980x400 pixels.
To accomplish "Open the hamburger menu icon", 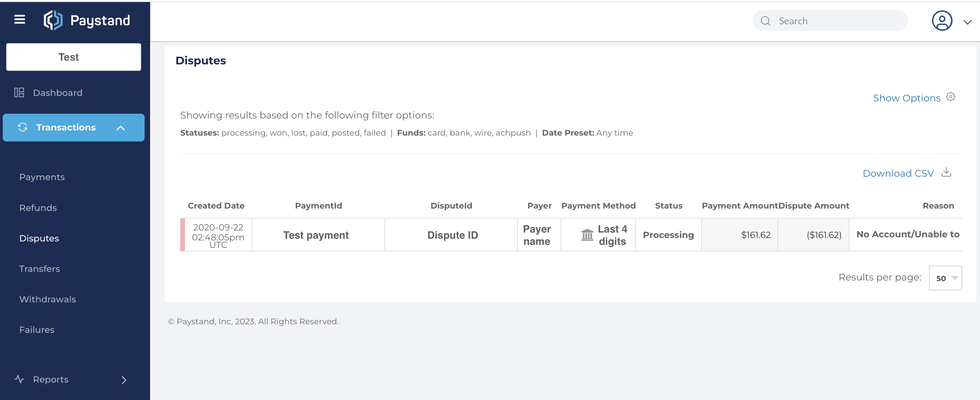I will [x=20, y=20].
